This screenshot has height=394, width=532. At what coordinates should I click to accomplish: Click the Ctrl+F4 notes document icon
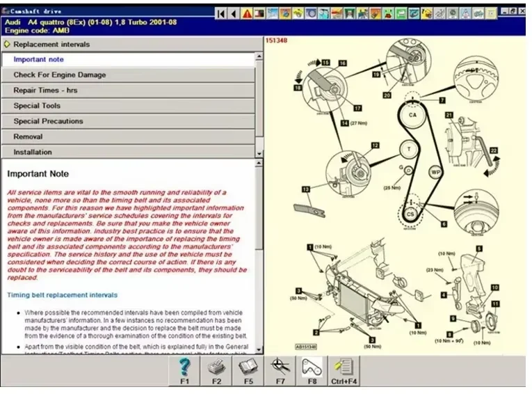(x=344, y=371)
